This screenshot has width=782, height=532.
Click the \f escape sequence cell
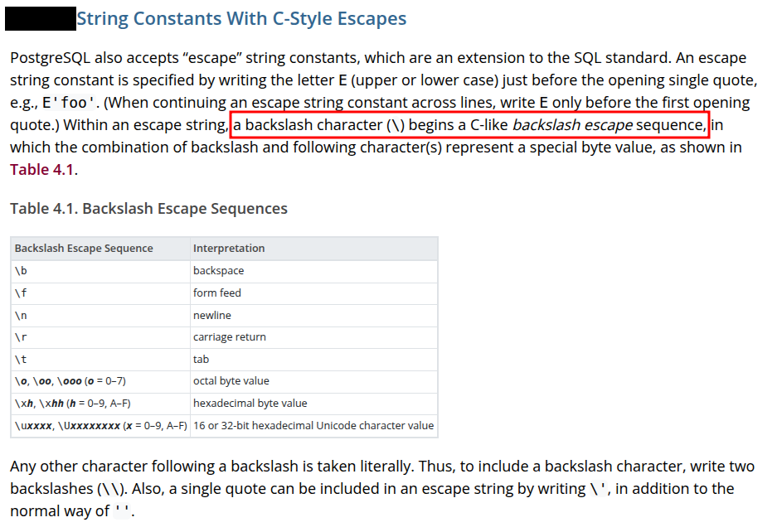[22, 293]
